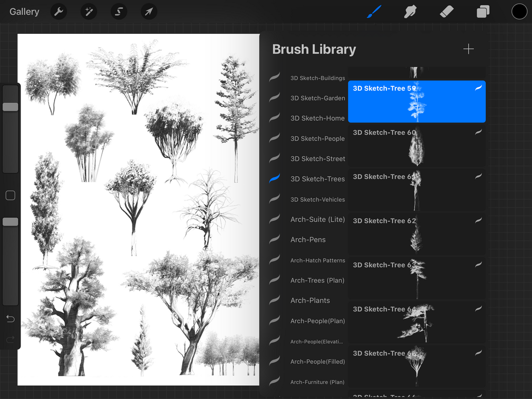Click stroke icon beside 3D Sketch-Home
Screen dimensions: 532x399
pyautogui.click(x=275, y=117)
